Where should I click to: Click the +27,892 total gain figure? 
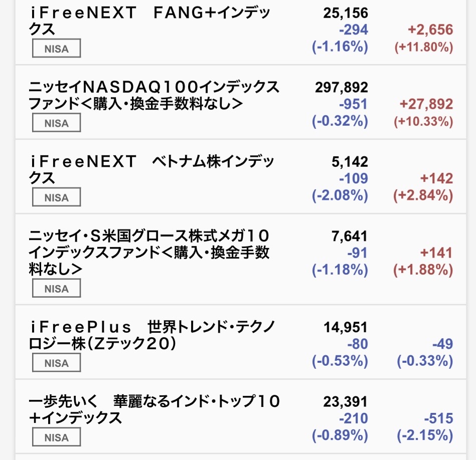[426, 104]
